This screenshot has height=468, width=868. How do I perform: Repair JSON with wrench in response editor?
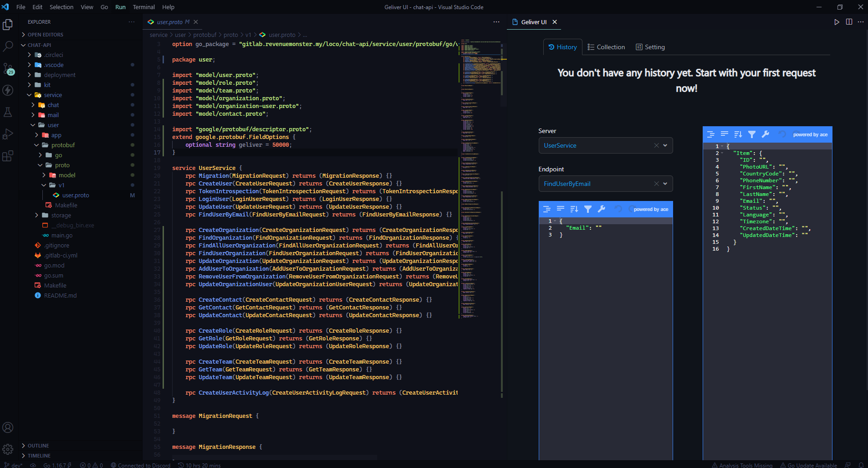point(766,134)
